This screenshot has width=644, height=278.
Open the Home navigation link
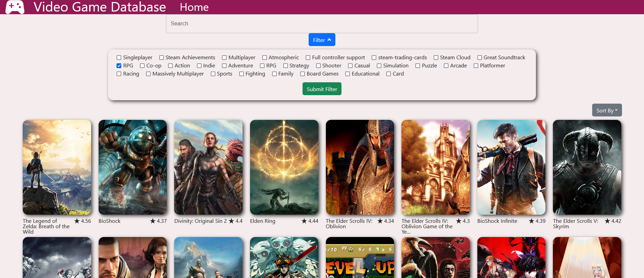(194, 7)
